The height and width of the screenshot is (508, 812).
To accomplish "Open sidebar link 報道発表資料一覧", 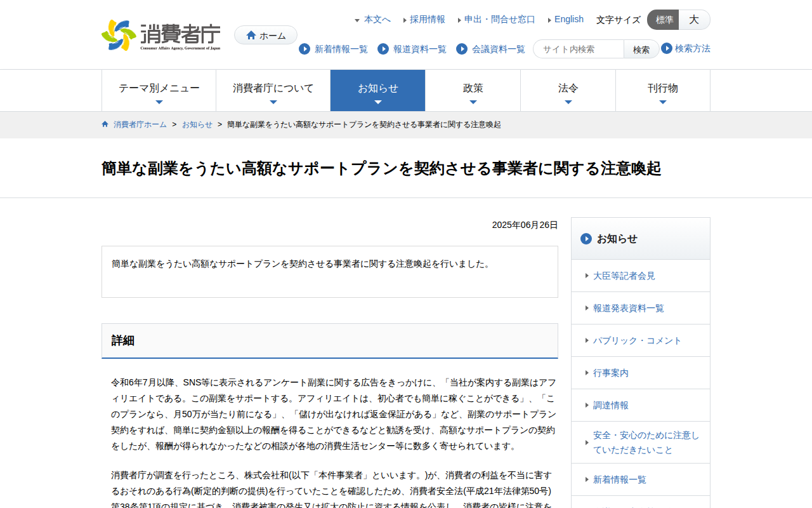I will point(629,308).
